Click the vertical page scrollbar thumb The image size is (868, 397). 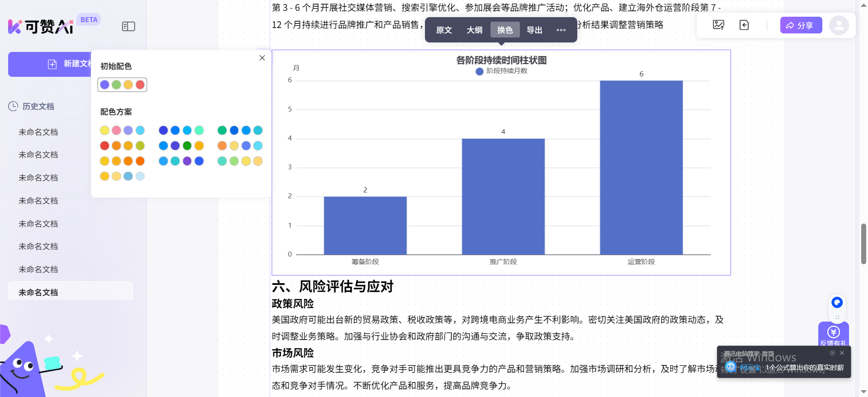coord(863,244)
